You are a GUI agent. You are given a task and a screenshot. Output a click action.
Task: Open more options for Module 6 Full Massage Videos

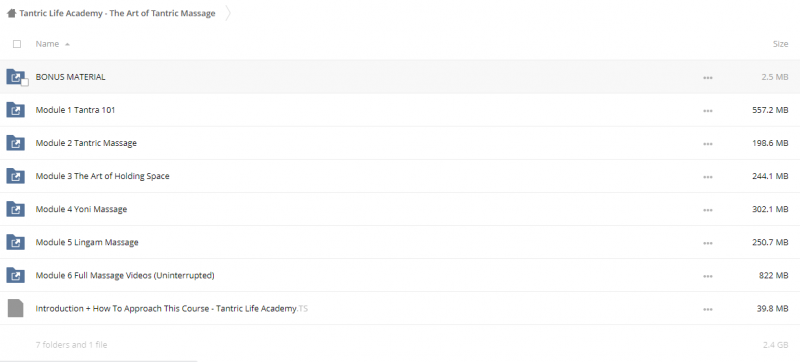(707, 276)
